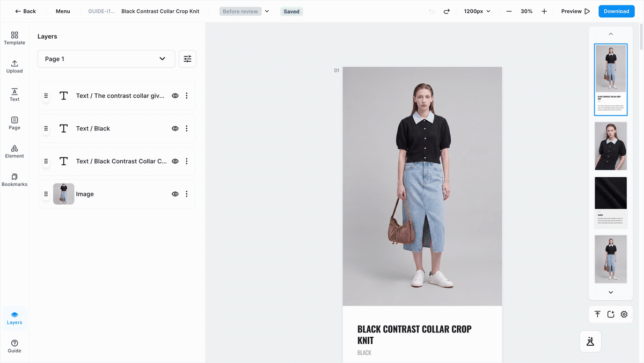Select 'Text / The contrast collar giv...' layer
The width and height of the screenshot is (644, 363).
coord(117,96)
